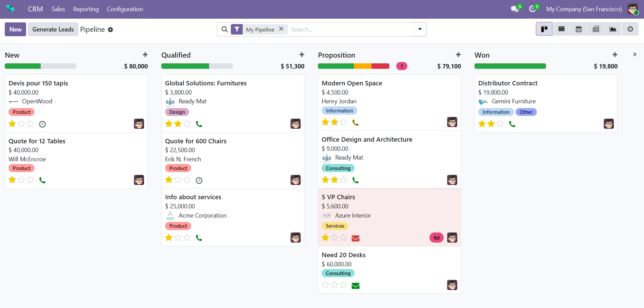This screenshot has width=644, height=308.
Task: Open phone activity on Modern Open Space
Action: [356, 123]
